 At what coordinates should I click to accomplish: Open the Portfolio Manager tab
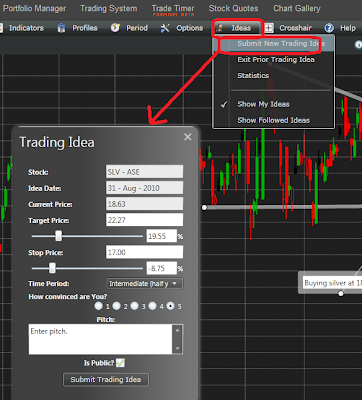pos(33,9)
